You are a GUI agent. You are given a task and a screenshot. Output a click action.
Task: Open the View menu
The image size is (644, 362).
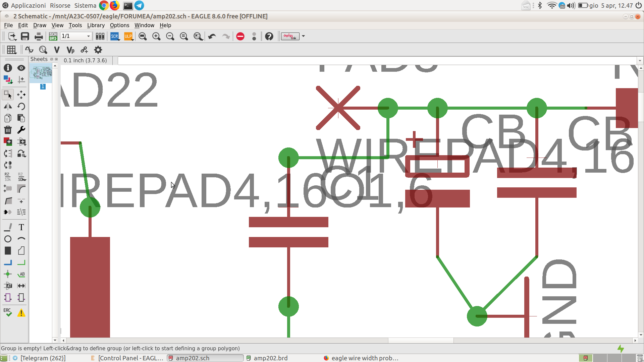[57, 25]
